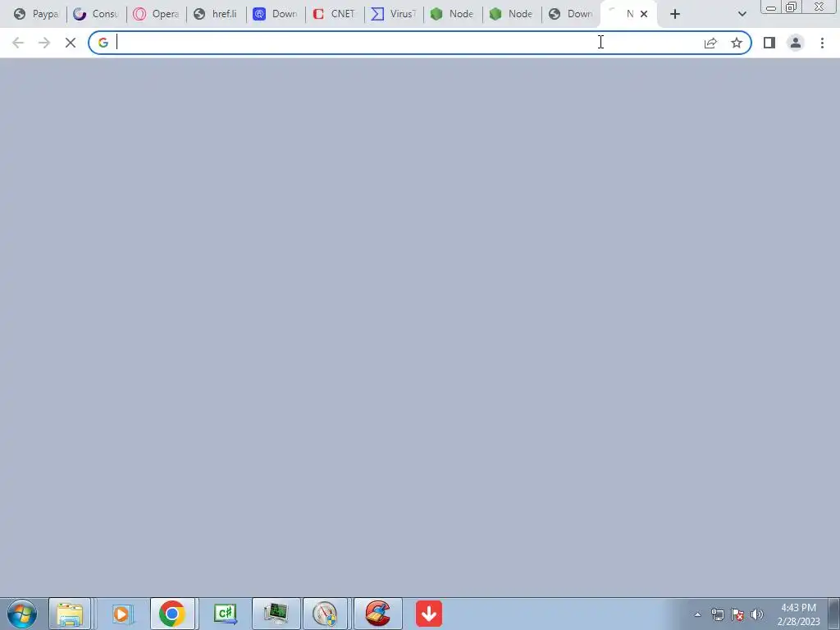
Task: Share this page icon
Action: (710, 43)
